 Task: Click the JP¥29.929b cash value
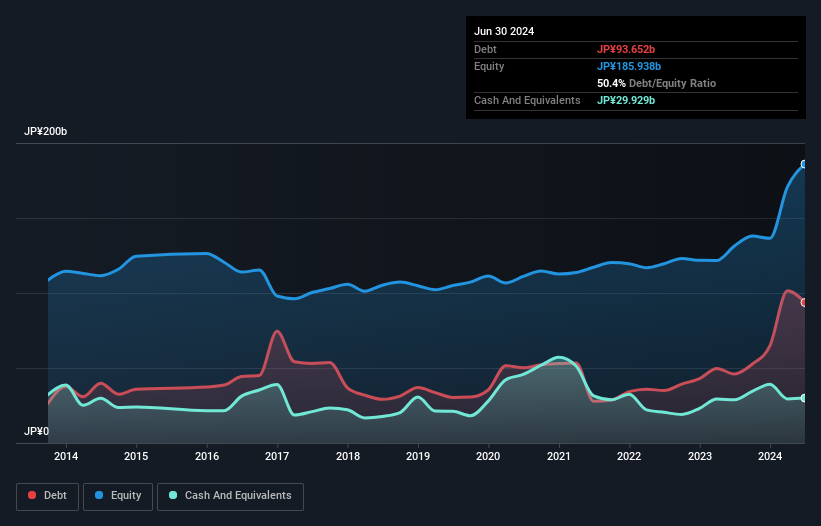pyautogui.click(x=626, y=100)
